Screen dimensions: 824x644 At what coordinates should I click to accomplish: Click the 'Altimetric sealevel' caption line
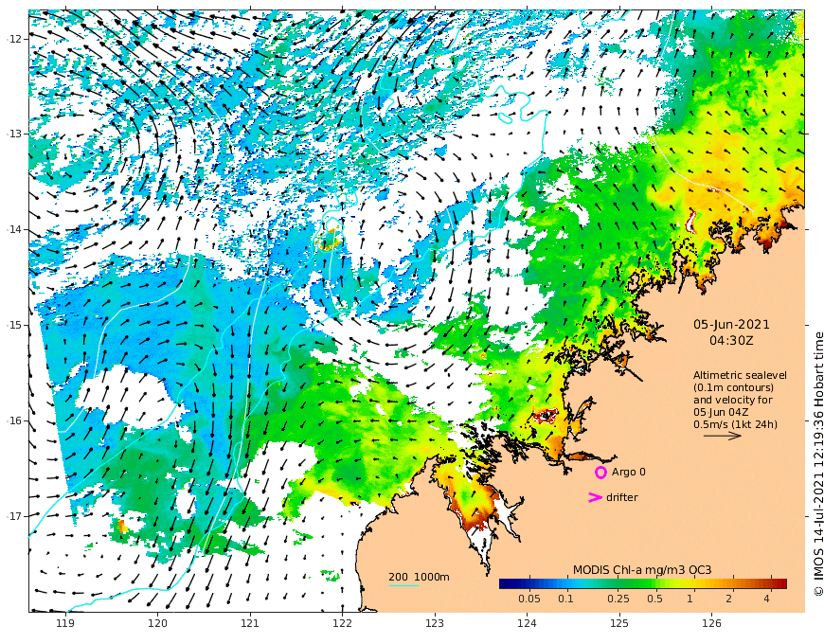coord(740,375)
